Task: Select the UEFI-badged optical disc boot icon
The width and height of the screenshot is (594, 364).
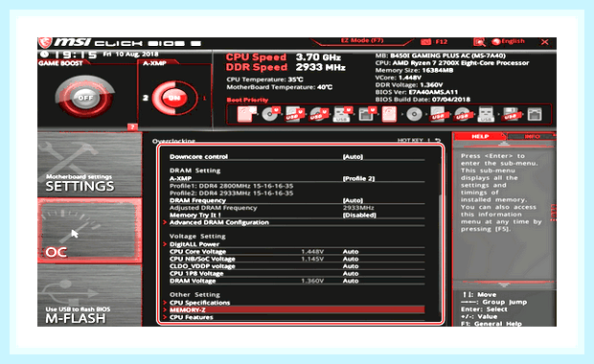Action: point(270,114)
